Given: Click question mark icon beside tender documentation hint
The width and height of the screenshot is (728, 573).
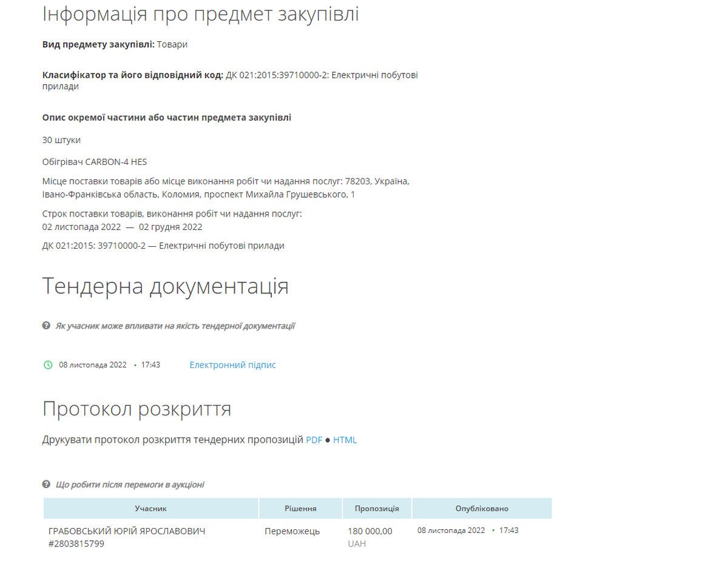Looking at the screenshot, I should tap(46, 326).
